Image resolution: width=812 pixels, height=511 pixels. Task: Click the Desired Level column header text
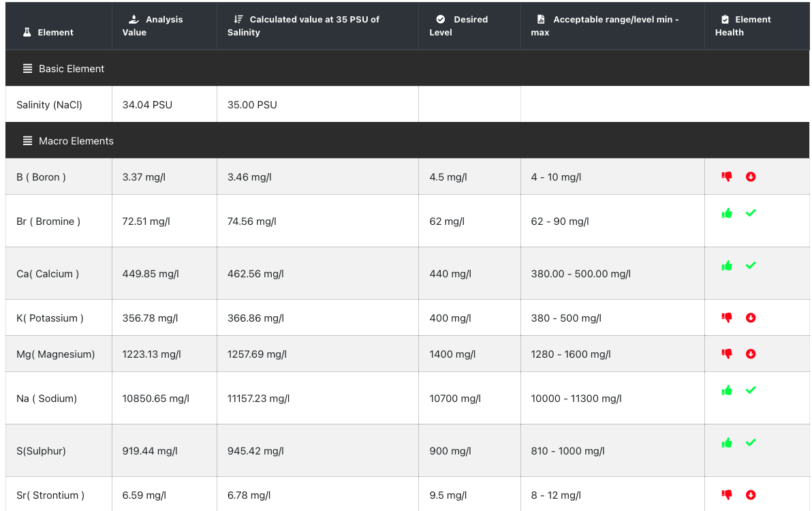458,26
